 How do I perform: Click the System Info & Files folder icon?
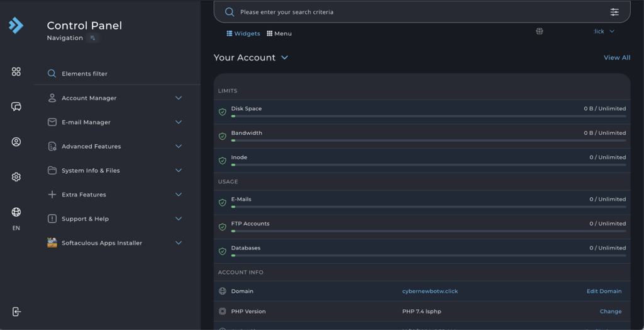(x=52, y=170)
